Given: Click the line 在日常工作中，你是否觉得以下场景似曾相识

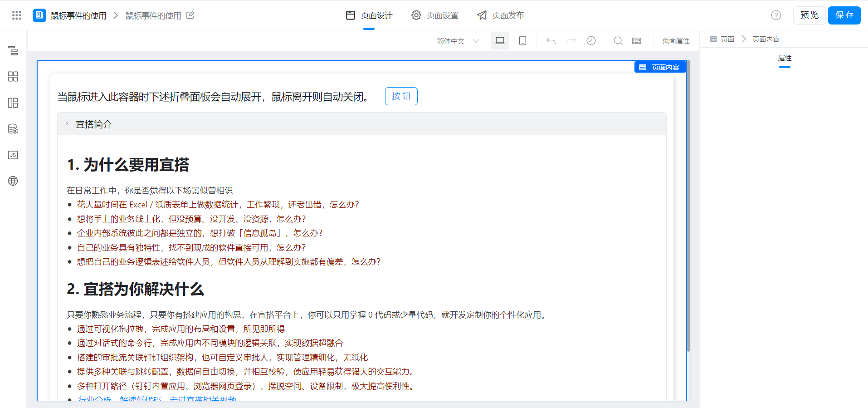Looking at the screenshot, I should 150,191.
